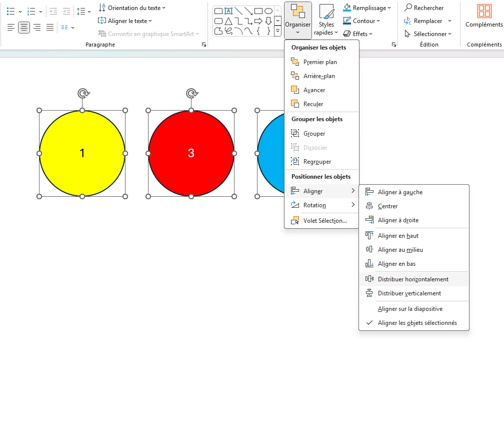
Task: Open the columns layout button
Action: tap(67, 28)
